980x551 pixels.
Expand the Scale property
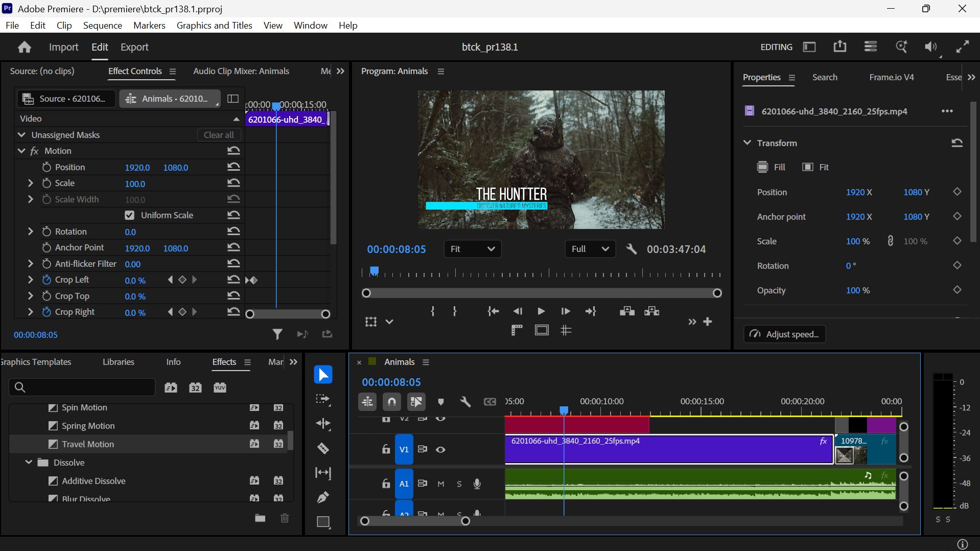point(30,183)
